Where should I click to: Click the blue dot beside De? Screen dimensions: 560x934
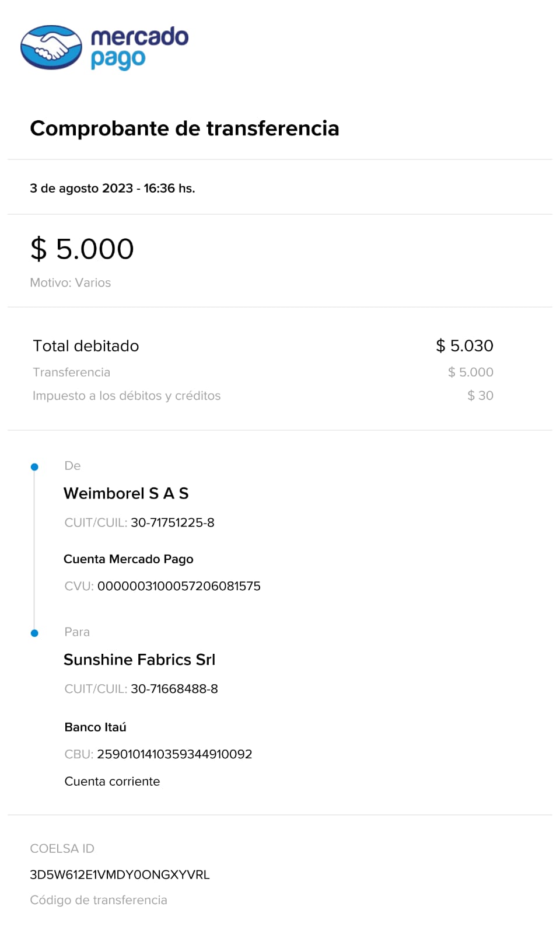click(34, 467)
